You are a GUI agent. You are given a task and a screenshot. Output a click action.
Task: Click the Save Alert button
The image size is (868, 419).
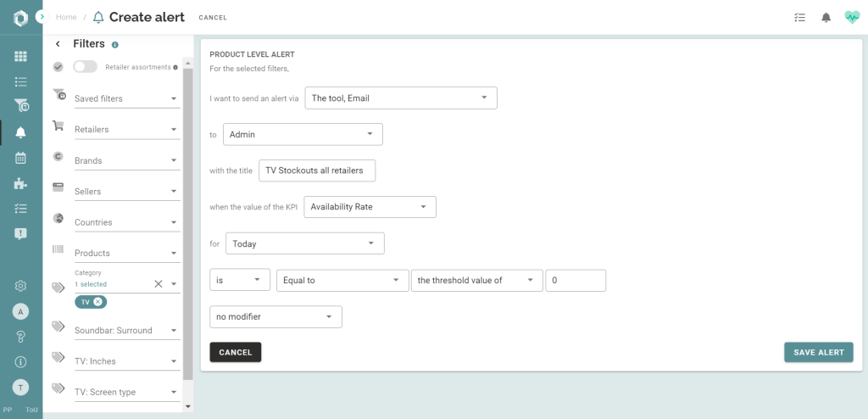pos(818,352)
